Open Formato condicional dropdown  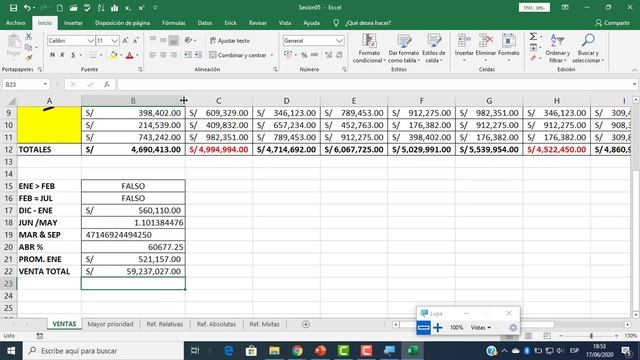[x=369, y=49]
